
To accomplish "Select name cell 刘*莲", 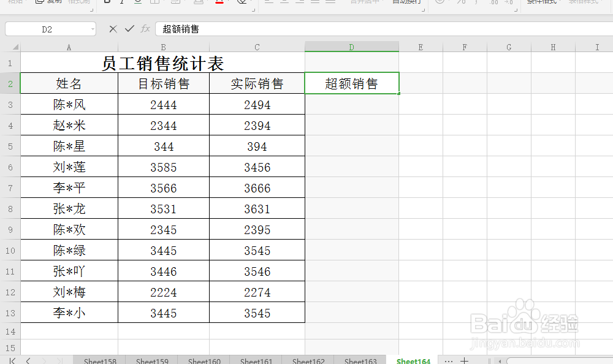I will (69, 167).
